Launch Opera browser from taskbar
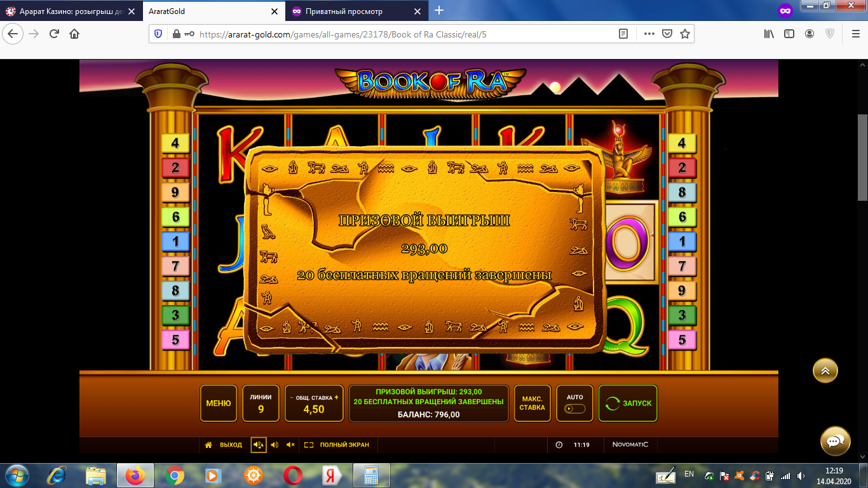The width and height of the screenshot is (868, 488). tap(292, 475)
